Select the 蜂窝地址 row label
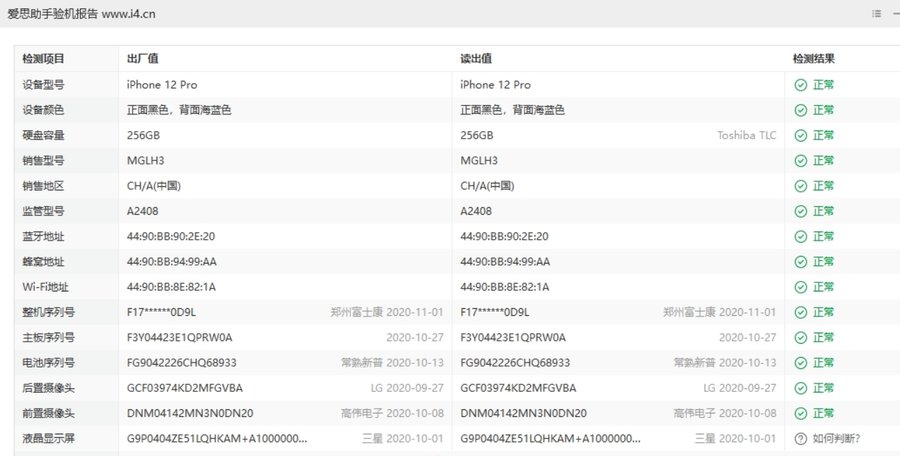 [43, 262]
